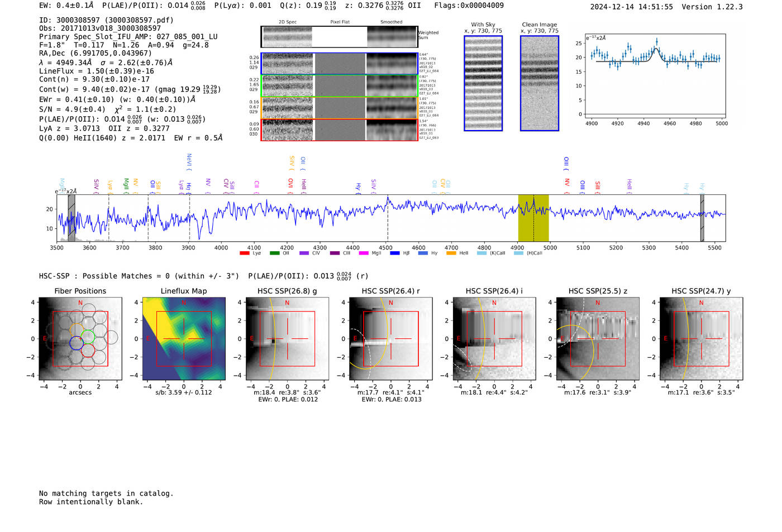
Task: Click the (H)CaII legend swatch
Action: 518,253
